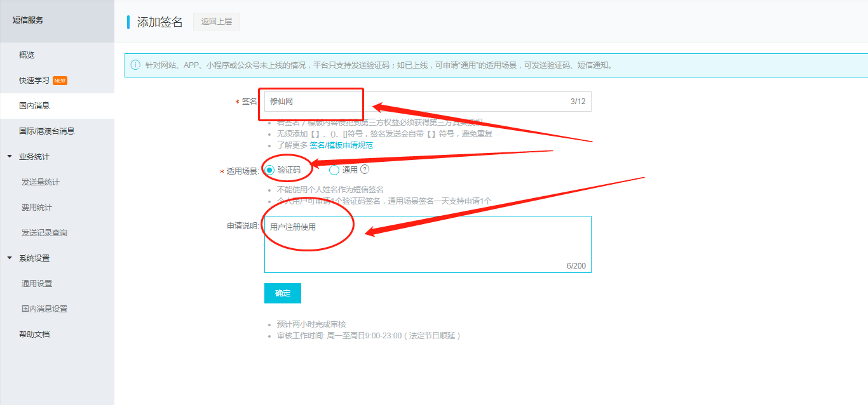Screen dimensions: 868x405
Task: Open 发送记录查询 page
Action: 44,233
